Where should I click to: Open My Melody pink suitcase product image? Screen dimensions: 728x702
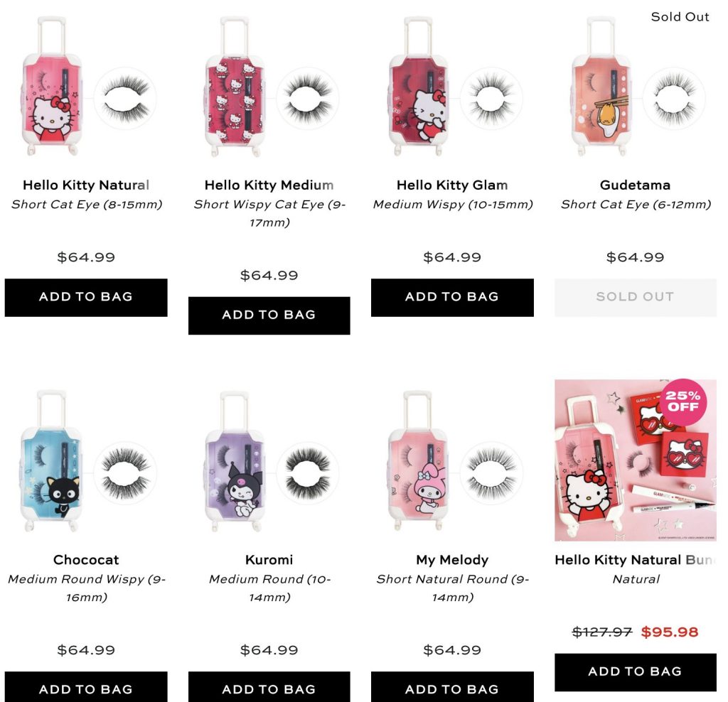tap(452, 460)
